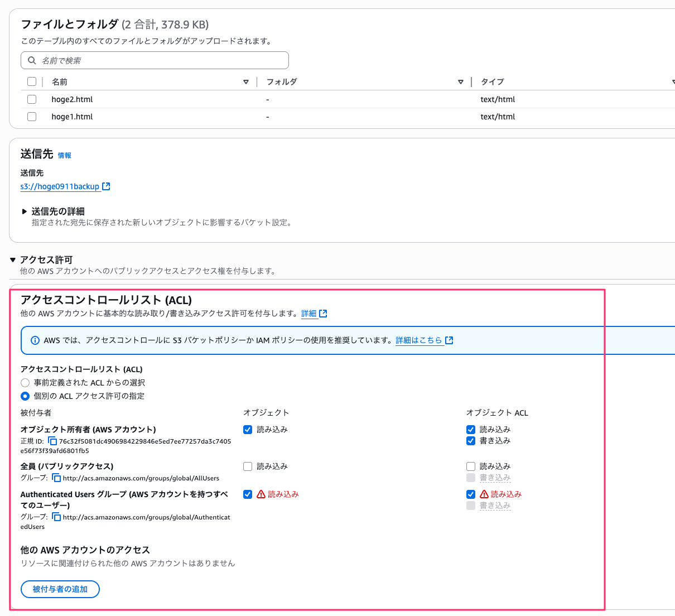Choose 個別の ACL アクセス許可の指定 radio option

[x=25, y=396]
